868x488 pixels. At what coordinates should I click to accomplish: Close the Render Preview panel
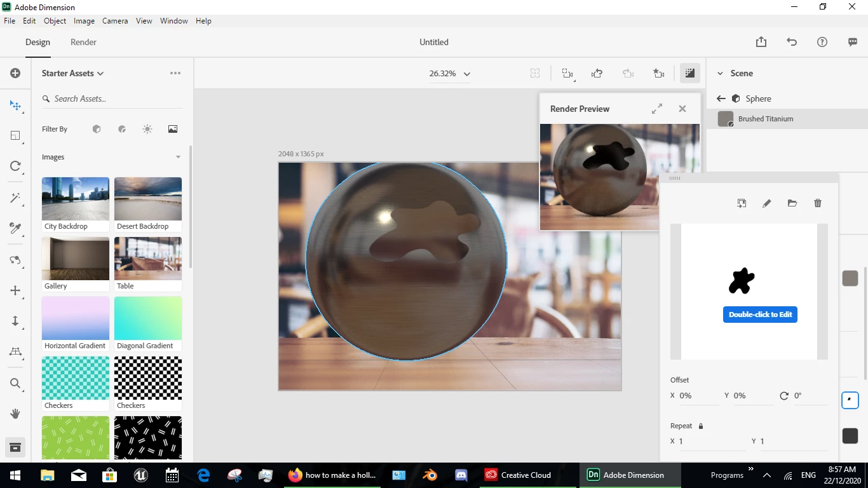pyautogui.click(x=682, y=109)
